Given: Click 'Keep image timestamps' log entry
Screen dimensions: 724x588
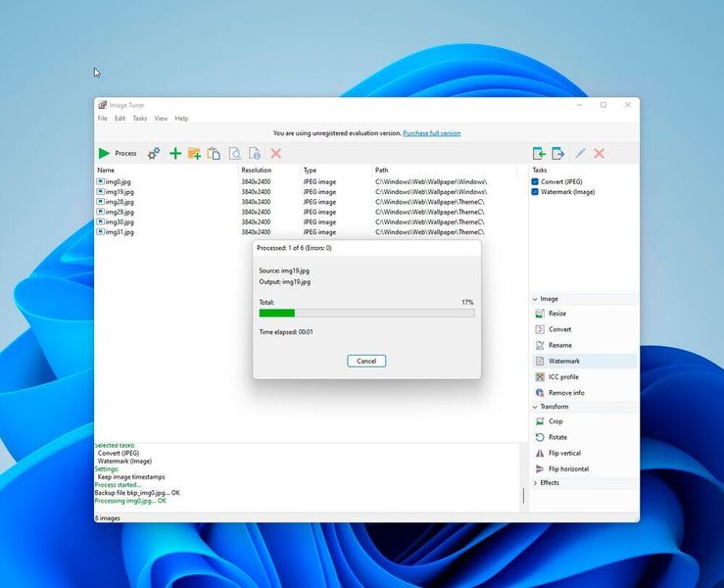Looking at the screenshot, I should (x=131, y=476).
